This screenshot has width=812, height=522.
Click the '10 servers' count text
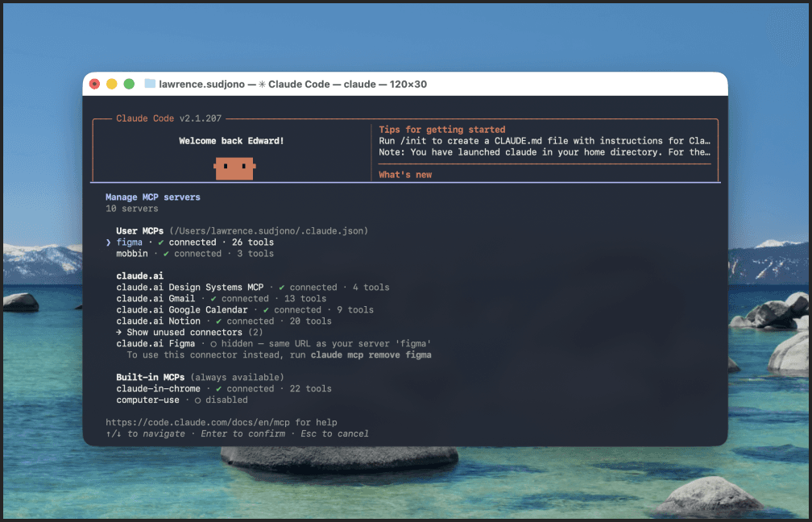(132, 209)
